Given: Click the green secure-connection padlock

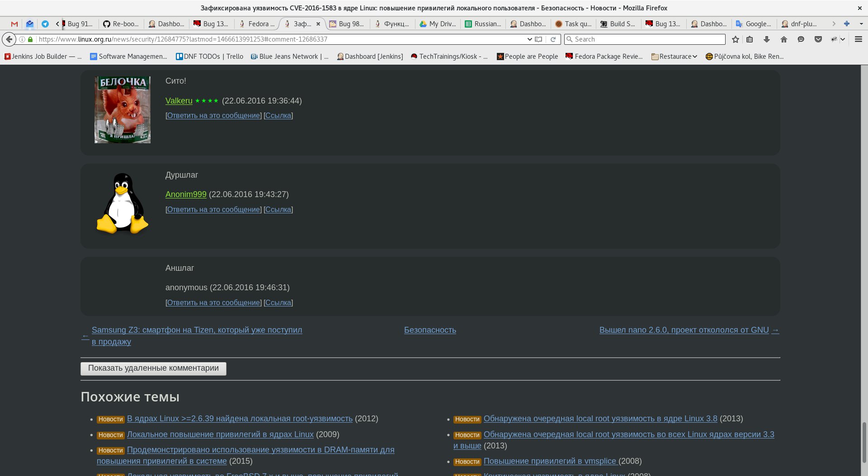Looking at the screenshot, I should click(30, 39).
